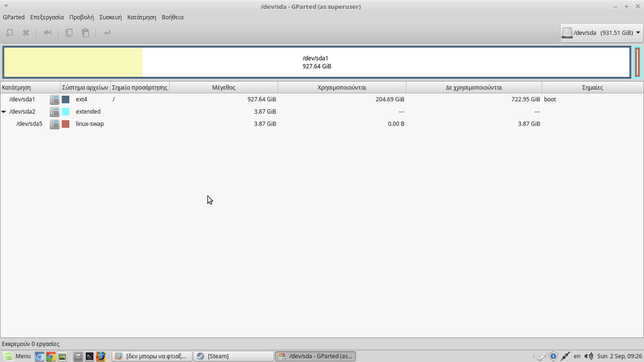Click the 'ext4' filesystem text
Viewport: 644px width, 362px height.
[x=82, y=99]
